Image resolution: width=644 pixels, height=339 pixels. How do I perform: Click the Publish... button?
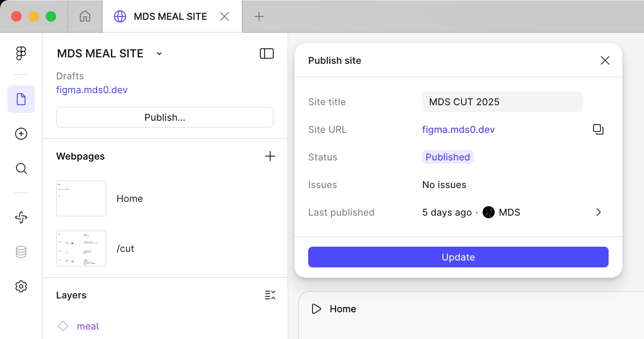tap(164, 117)
